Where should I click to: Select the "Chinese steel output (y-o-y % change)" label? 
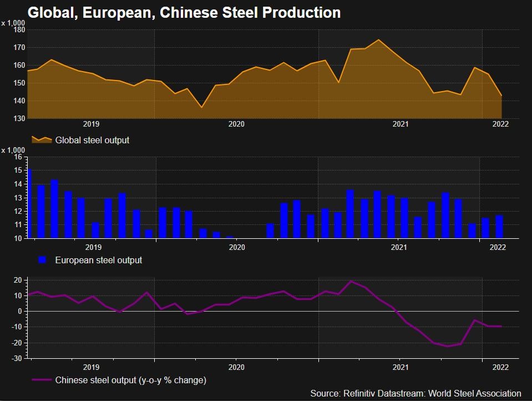pos(131,380)
